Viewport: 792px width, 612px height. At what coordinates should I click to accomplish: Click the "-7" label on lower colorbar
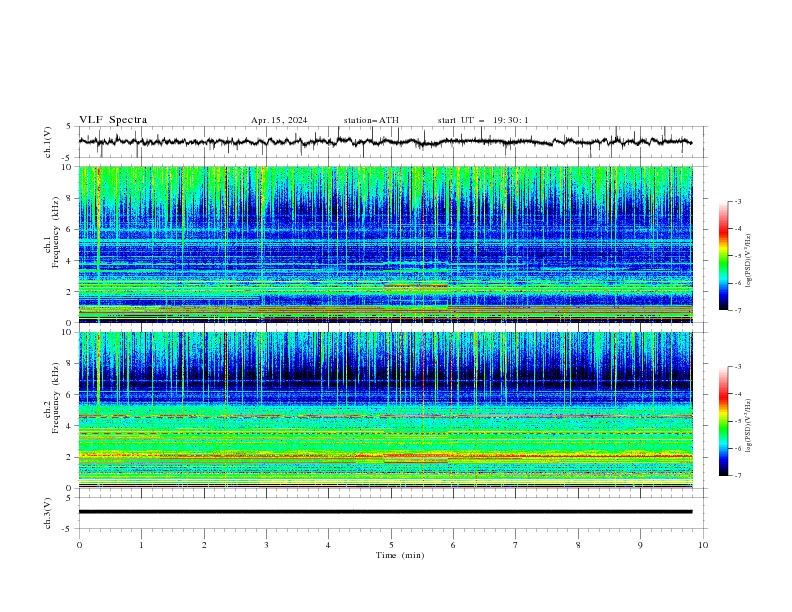coord(737,476)
